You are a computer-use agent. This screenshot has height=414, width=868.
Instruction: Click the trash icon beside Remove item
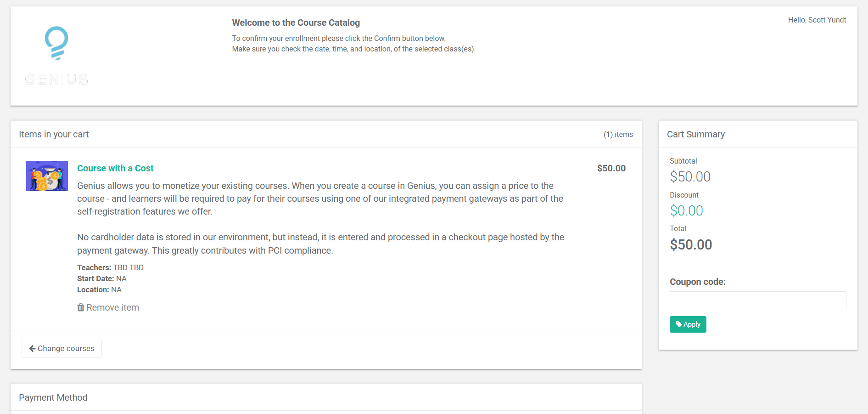point(81,307)
